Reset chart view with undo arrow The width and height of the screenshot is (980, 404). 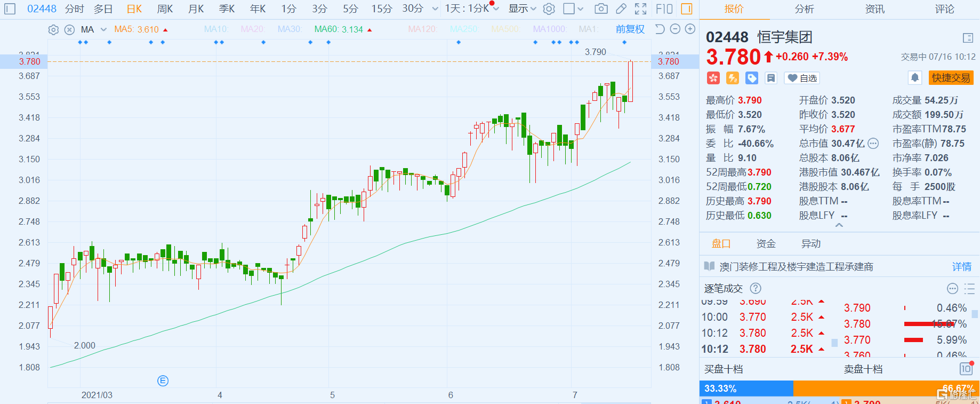660,29
